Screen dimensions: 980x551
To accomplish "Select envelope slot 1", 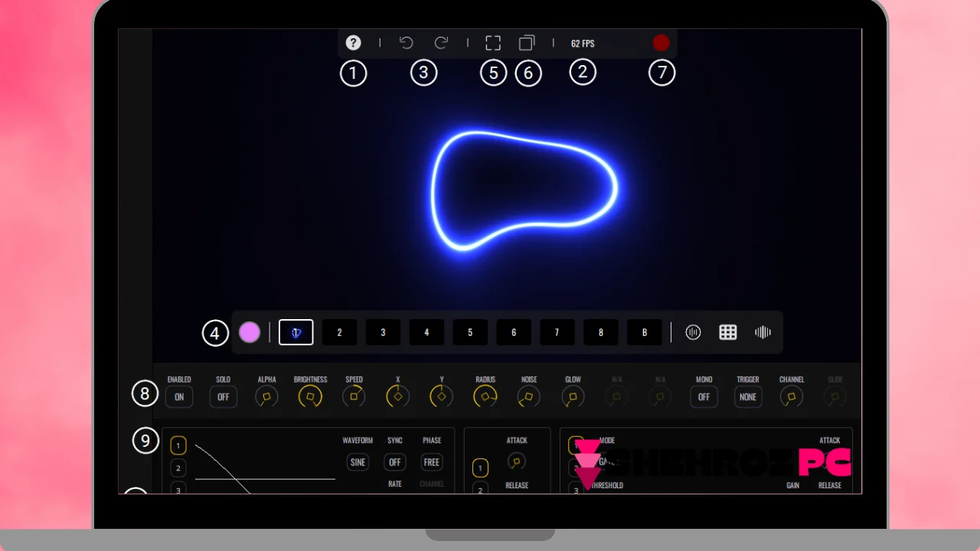I will tap(480, 468).
